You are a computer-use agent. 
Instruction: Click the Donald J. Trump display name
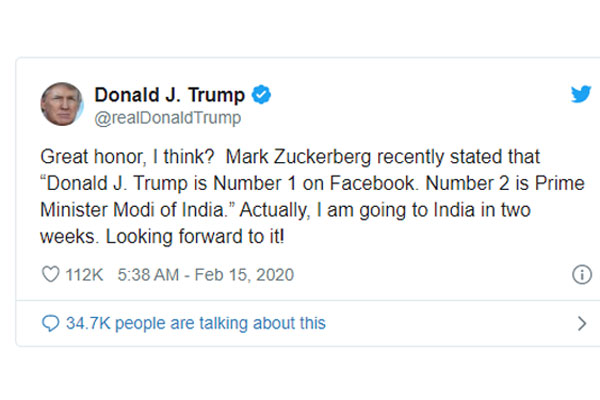click(x=169, y=95)
